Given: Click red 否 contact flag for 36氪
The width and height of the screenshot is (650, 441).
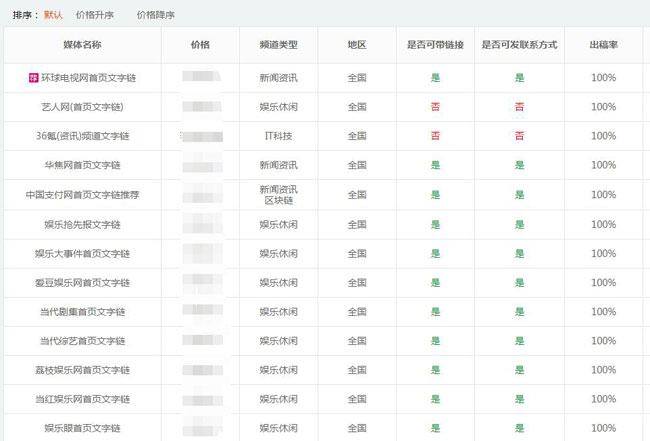Looking at the screenshot, I should pyautogui.click(x=519, y=136).
